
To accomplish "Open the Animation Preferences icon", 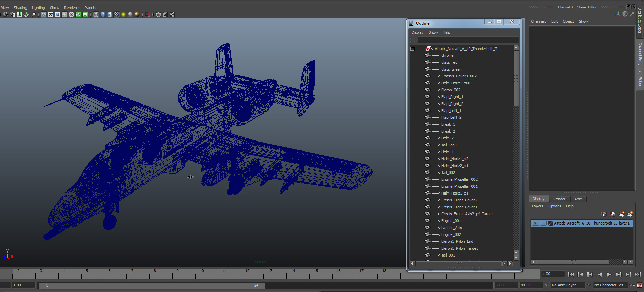I will (x=640, y=285).
